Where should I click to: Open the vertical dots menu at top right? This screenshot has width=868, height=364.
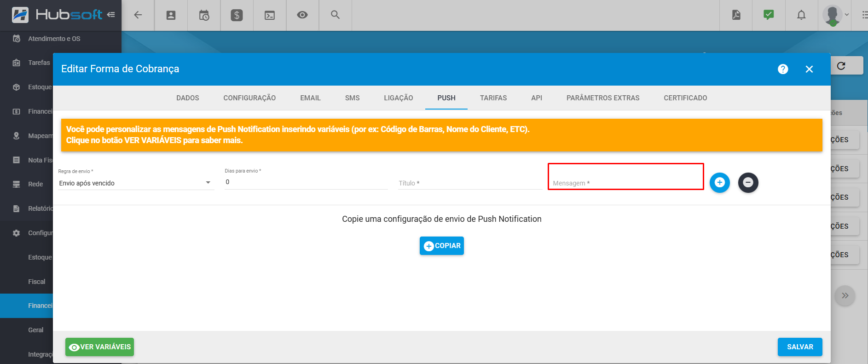click(x=864, y=15)
